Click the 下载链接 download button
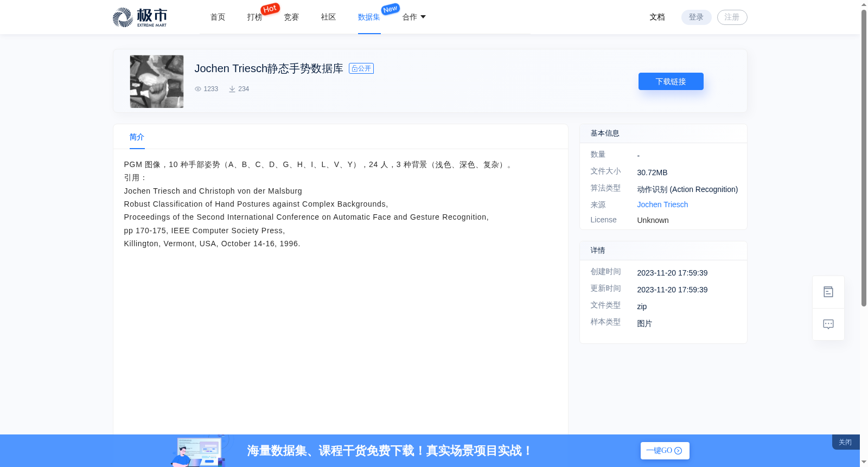This screenshot has height=467, width=868. tap(671, 81)
